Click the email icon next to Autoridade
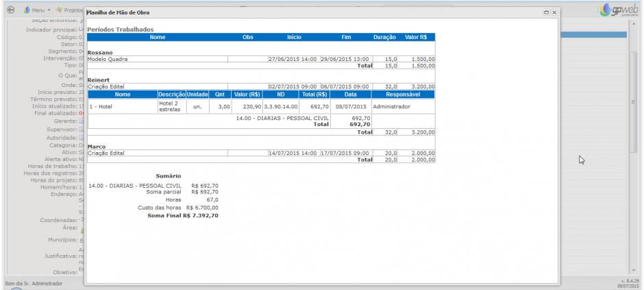 coord(82,137)
